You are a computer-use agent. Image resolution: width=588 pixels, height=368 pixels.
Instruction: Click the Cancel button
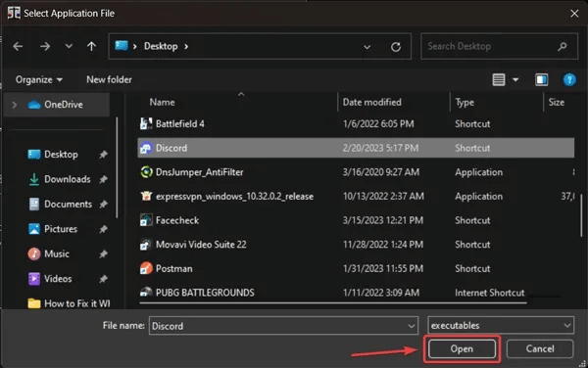click(x=540, y=348)
